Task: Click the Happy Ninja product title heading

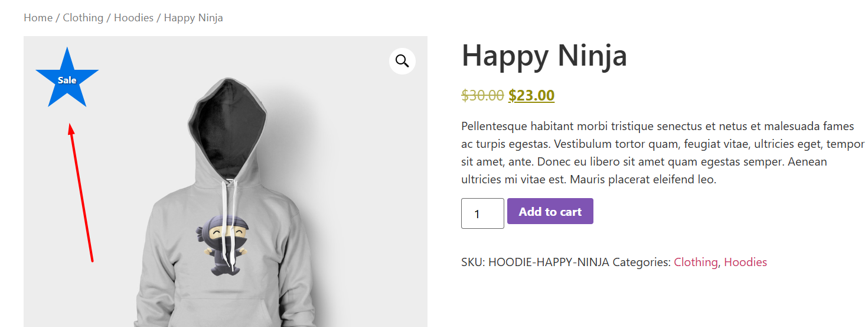Action: coord(544,56)
